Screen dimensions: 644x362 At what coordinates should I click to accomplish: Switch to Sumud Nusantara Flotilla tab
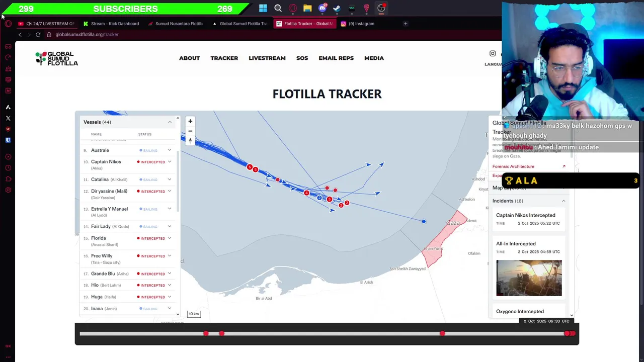coord(176,24)
